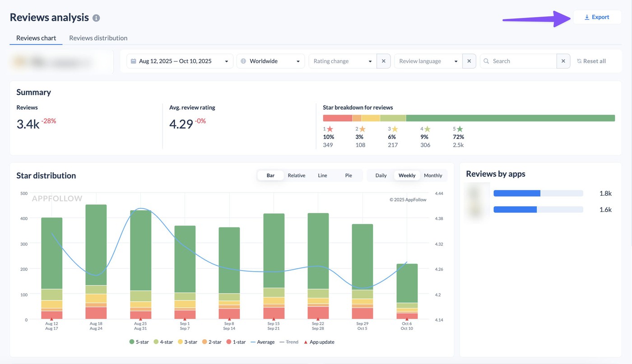Toggle 1-star series in legend
The image size is (632, 364).
coord(236,342)
